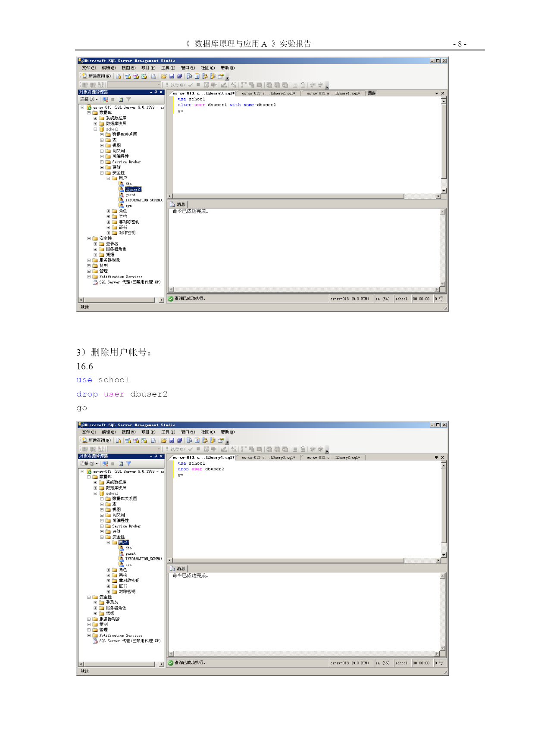
Task: Analysis Services MDX Query icon, upper SSMS toolbar
Action: tap(128, 76)
